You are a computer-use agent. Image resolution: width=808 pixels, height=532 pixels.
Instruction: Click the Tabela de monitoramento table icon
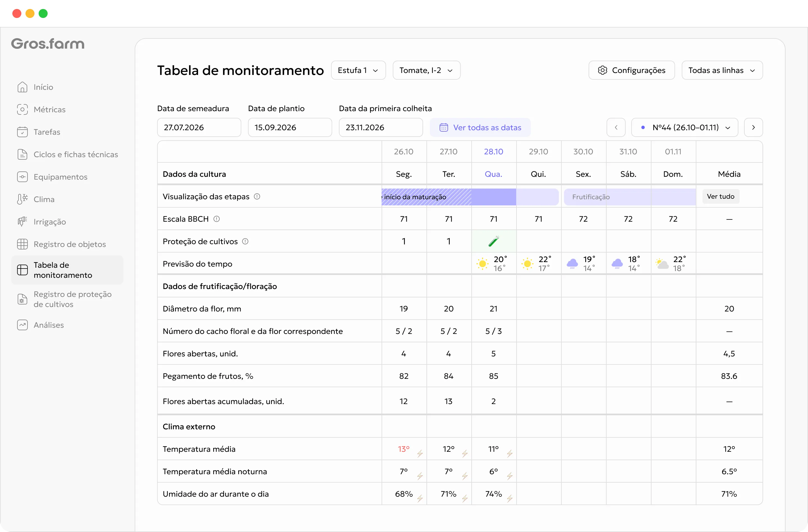tap(22, 270)
